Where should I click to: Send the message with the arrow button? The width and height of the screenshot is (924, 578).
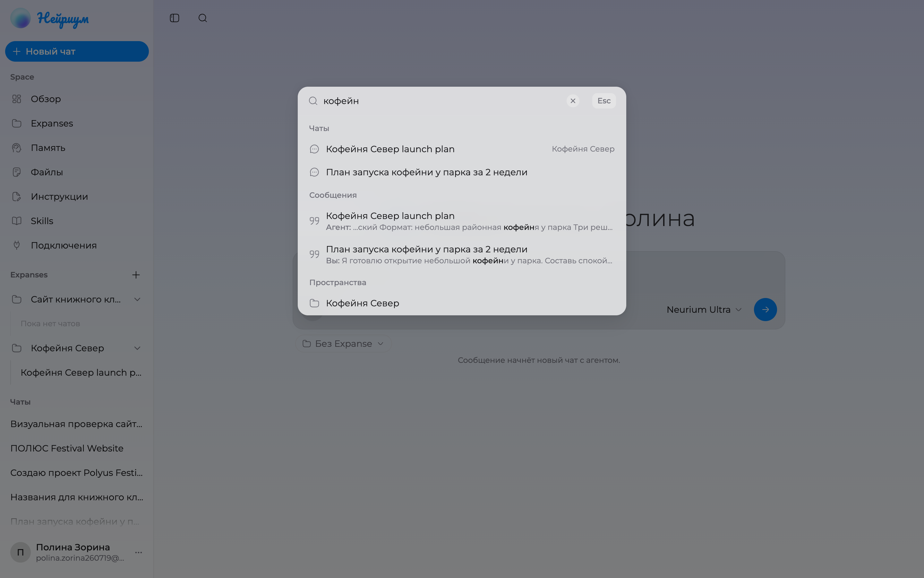click(765, 310)
